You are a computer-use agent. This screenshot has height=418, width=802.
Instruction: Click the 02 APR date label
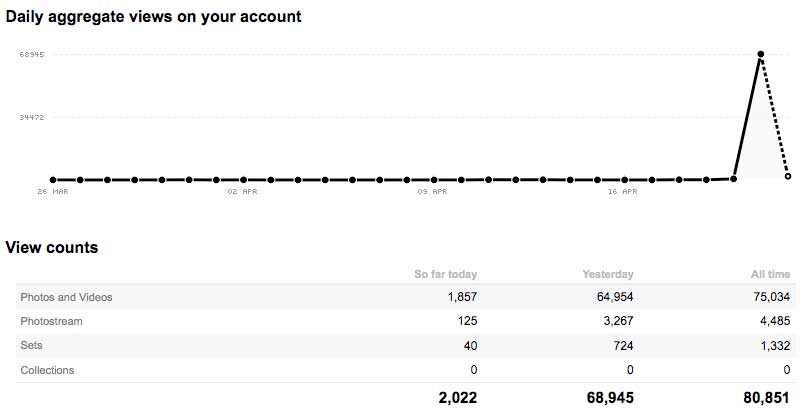point(241,190)
